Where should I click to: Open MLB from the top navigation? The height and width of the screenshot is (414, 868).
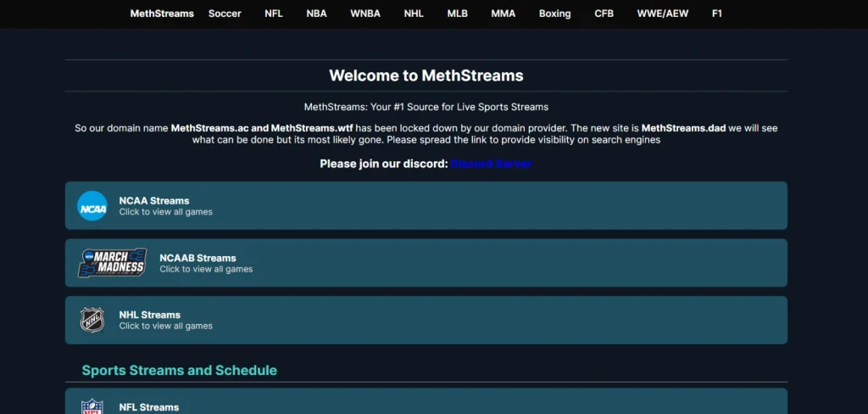pos(457,14)
